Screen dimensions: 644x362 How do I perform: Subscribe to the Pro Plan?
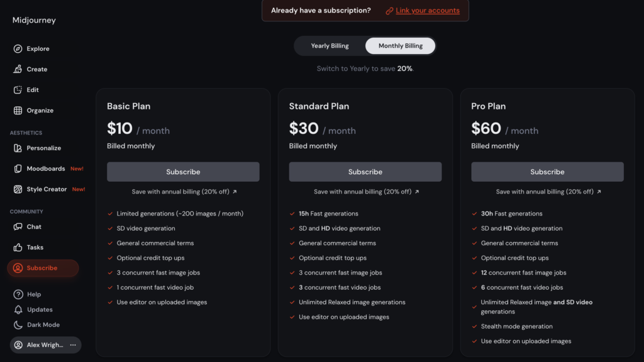pos(547,171)
